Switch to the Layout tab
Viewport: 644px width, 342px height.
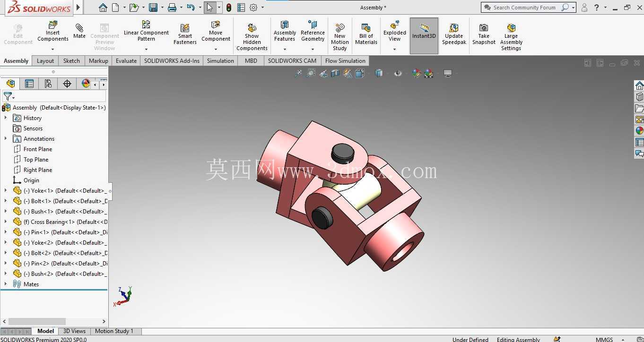pos(45,60)
